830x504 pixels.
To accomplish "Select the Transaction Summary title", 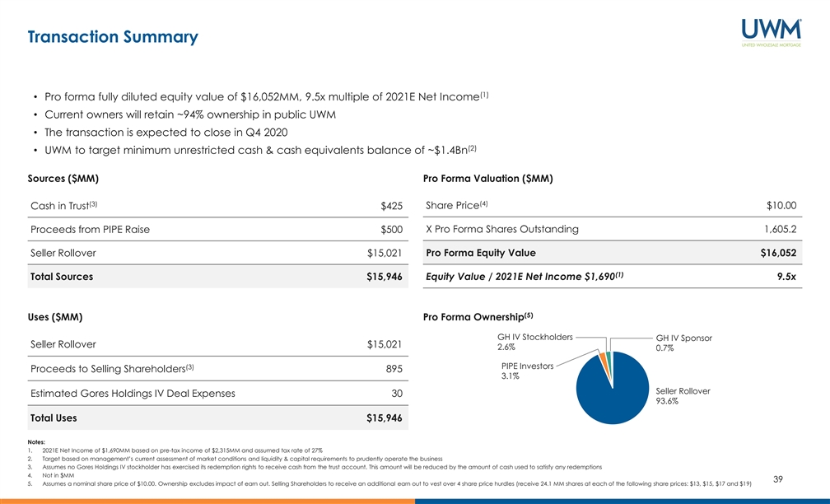I will (x=113, y=37).
